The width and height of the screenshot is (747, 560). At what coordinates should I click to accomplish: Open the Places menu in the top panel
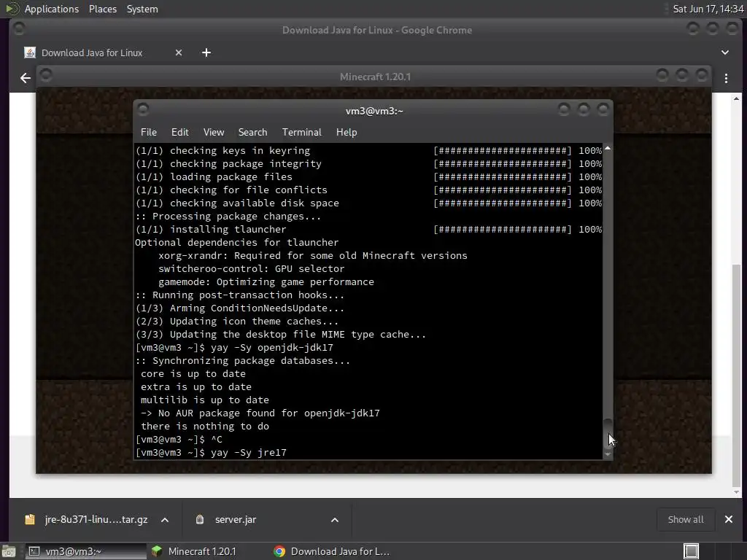(102, 9)
